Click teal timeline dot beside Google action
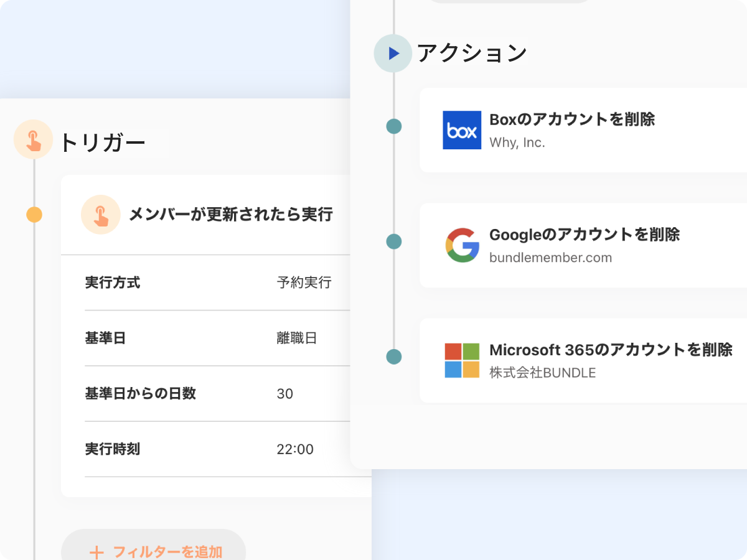Image resolution: width=747 pixels, height=560 pixels. tap(393, 241)
